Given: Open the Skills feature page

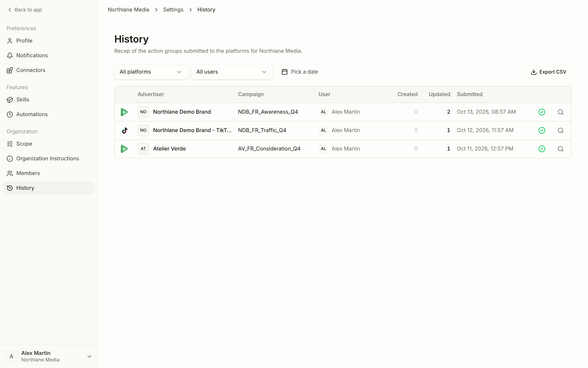Looking at the screenshot, I should [x=49, y=100].
